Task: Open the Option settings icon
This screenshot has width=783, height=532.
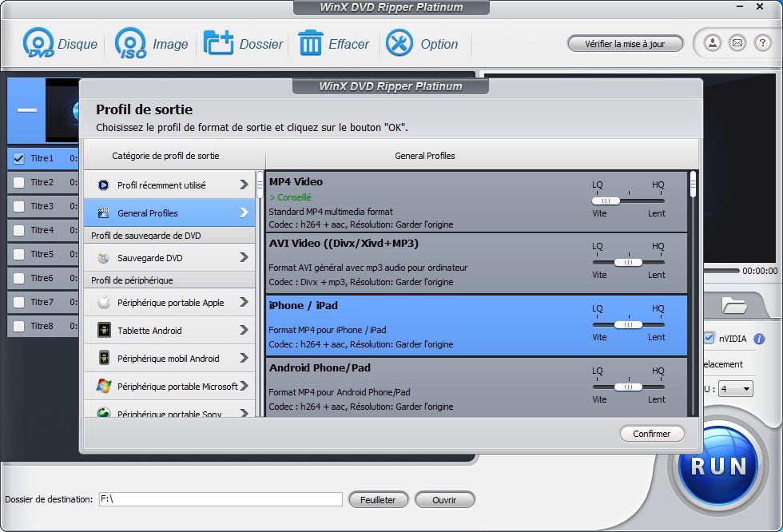Action: coord(399,43)
